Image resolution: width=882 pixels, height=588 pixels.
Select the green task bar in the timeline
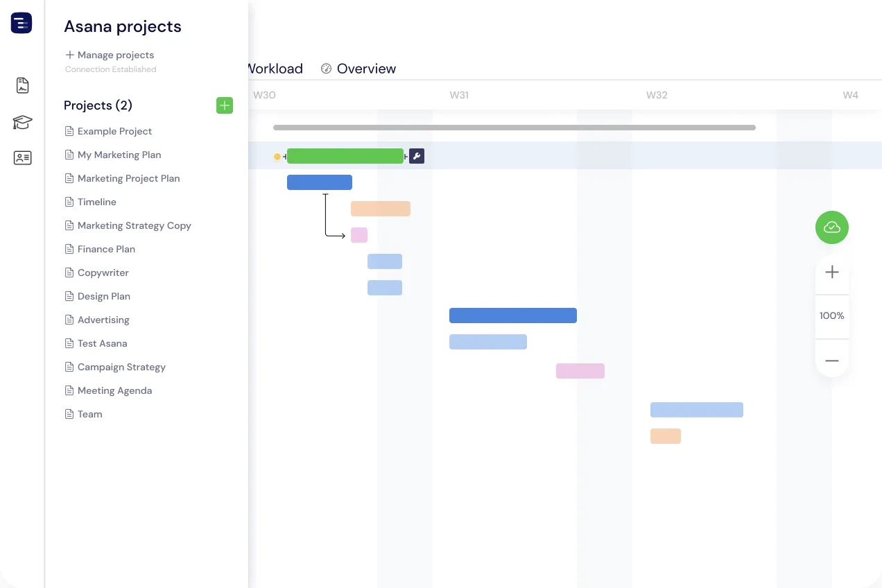pyautogui.click(x=345, y=156)
